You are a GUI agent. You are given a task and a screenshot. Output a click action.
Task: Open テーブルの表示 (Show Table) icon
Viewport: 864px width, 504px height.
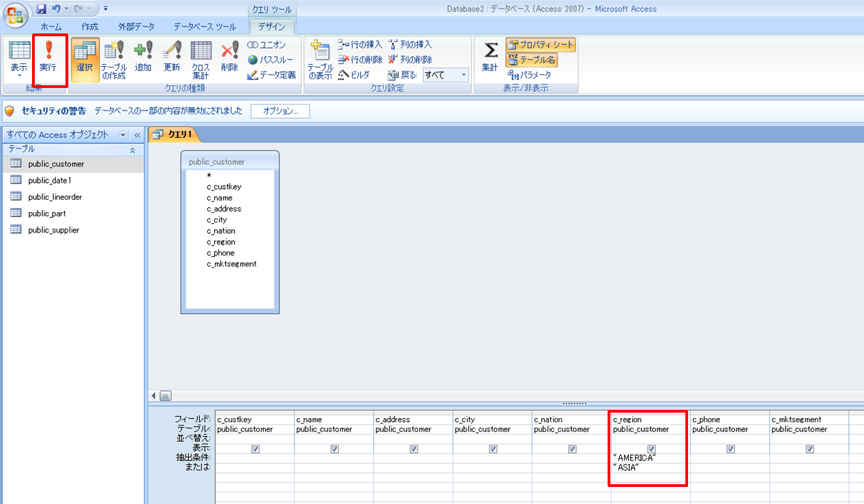point(320,58)
